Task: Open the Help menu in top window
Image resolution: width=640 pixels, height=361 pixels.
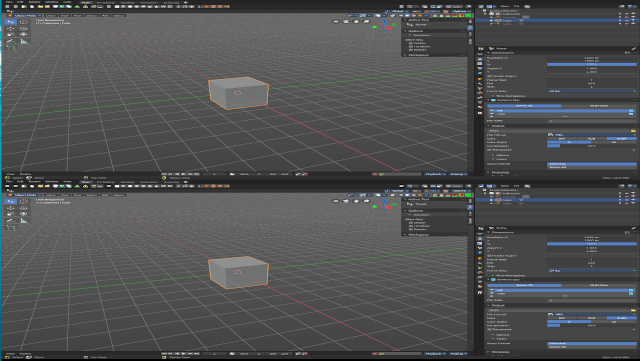Action: tap(67, 2)
